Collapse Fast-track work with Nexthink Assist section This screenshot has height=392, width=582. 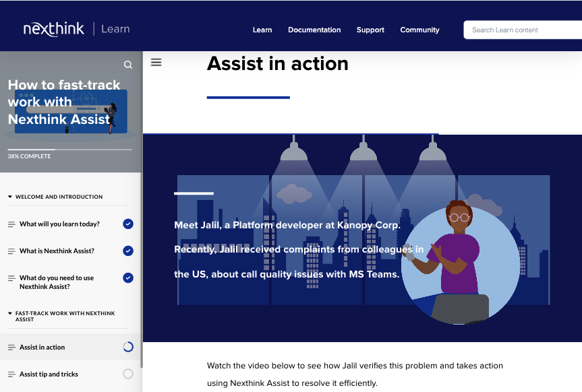tap(10, 314)
